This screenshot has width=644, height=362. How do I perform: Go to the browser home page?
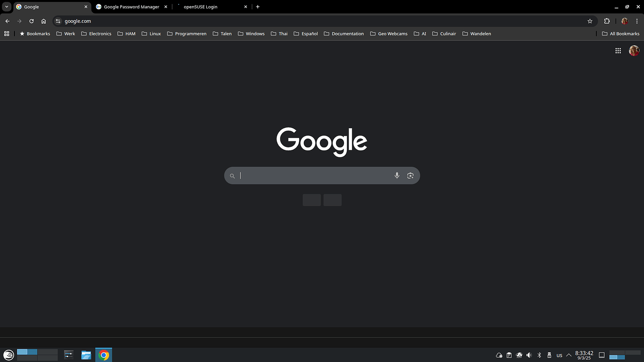43,21
